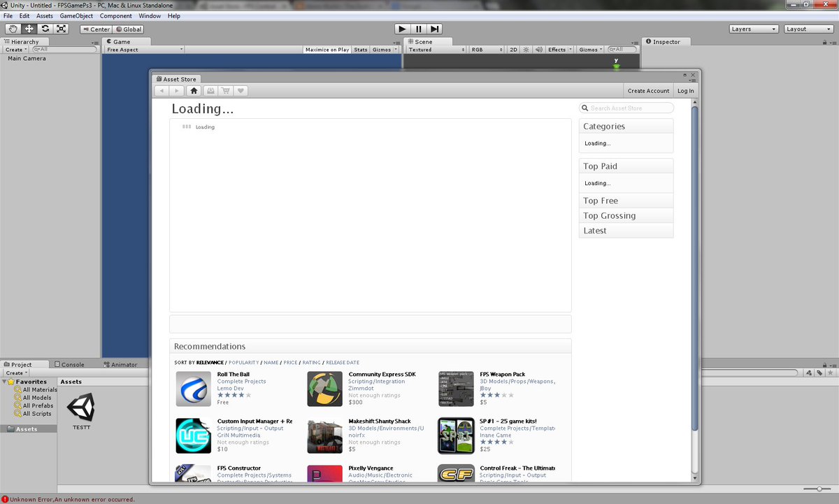
Task: Toggle 2D mode in Scene view
Action: coord(513,50)
